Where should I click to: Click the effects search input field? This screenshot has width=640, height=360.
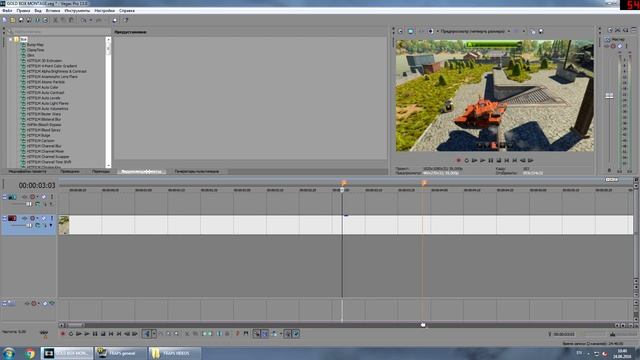(x=59, y=31)
